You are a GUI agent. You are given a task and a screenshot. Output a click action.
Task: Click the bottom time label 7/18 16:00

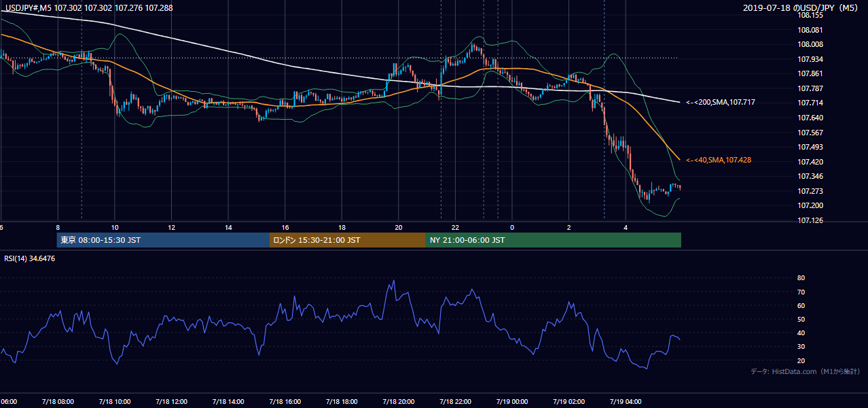pos(285,401)
